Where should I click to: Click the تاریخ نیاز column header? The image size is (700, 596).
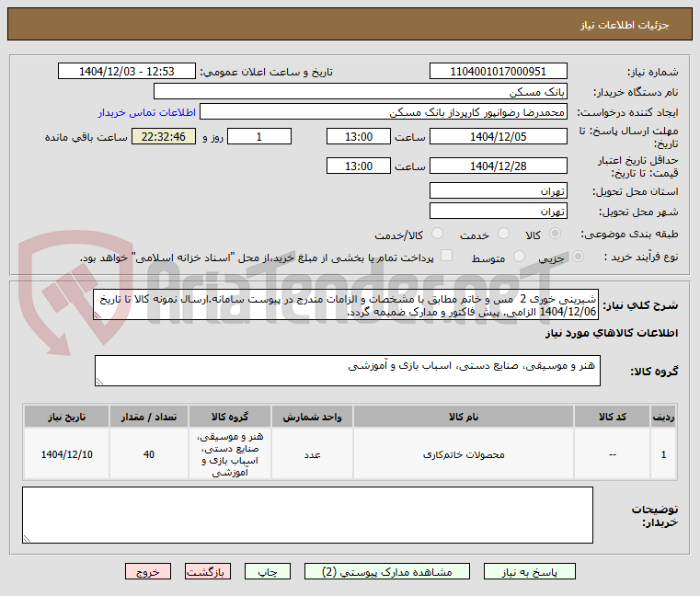[66, 417]
